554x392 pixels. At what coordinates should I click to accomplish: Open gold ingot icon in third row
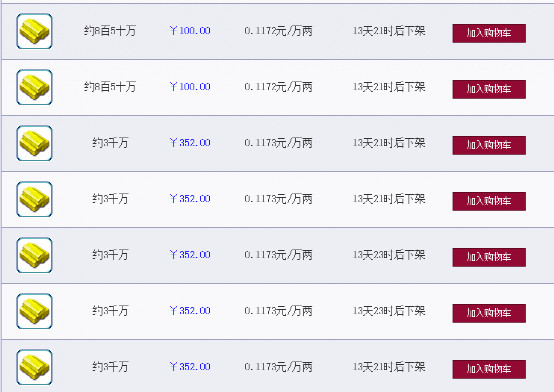click(x=34, y=143)
